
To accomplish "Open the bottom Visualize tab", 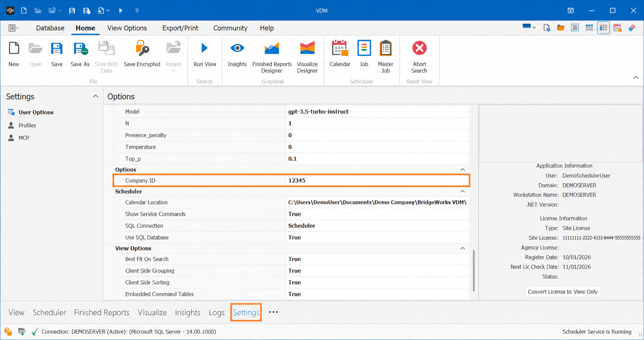I will point(152,312).
